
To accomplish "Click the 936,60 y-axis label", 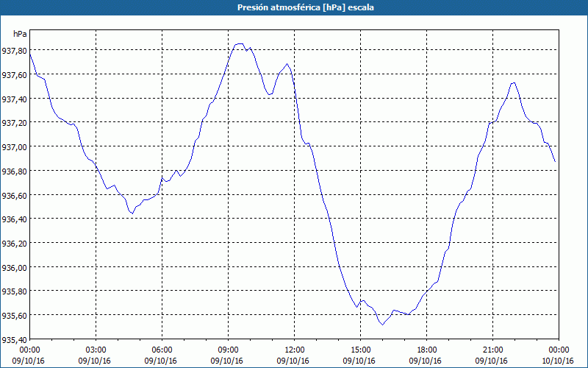I will click(14, 195).
